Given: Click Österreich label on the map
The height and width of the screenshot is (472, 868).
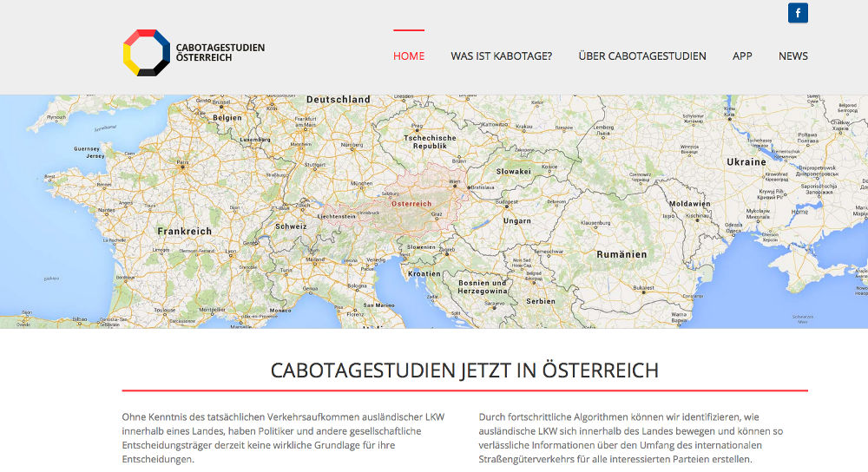Looking at the screenshot, I should [411, 204].
